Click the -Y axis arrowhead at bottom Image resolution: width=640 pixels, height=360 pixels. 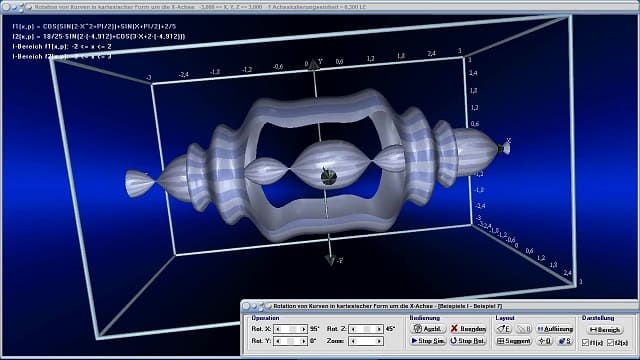pos(330,260)
